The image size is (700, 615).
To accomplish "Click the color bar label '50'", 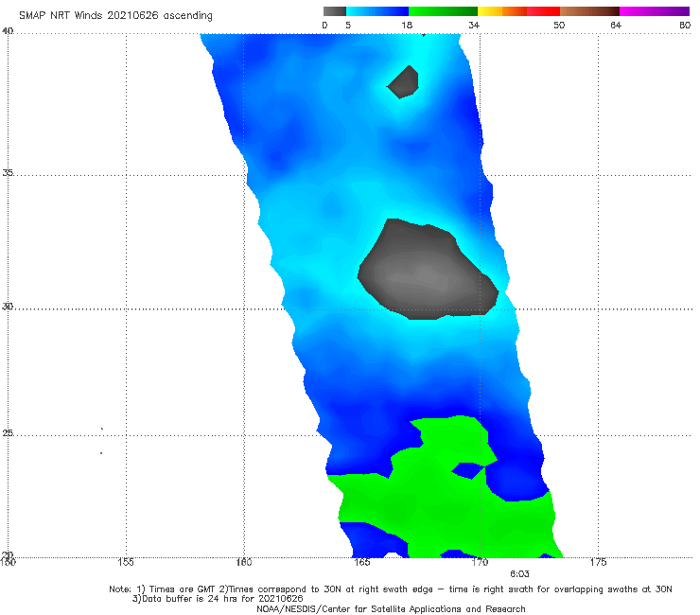I will pos(559,26).
